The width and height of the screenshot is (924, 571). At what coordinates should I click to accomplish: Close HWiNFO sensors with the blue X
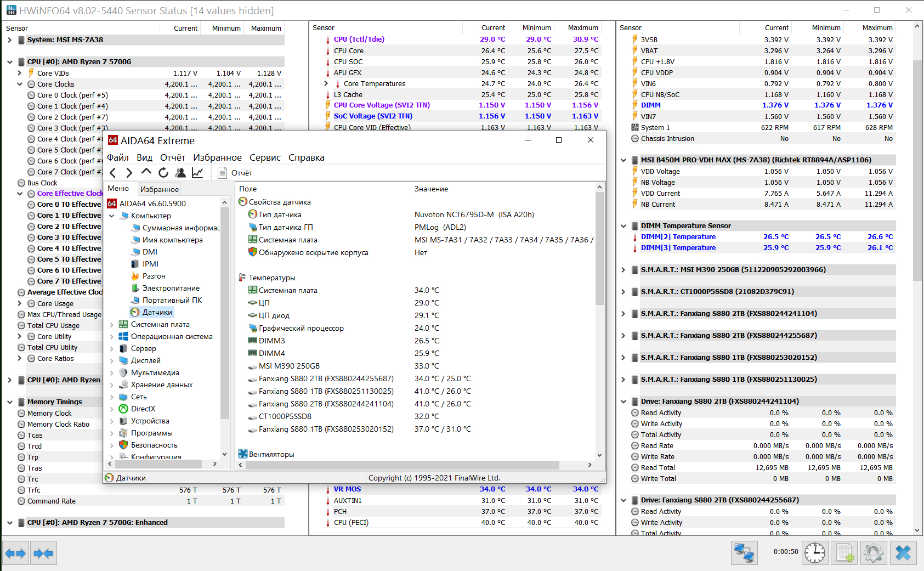(903, 553)
